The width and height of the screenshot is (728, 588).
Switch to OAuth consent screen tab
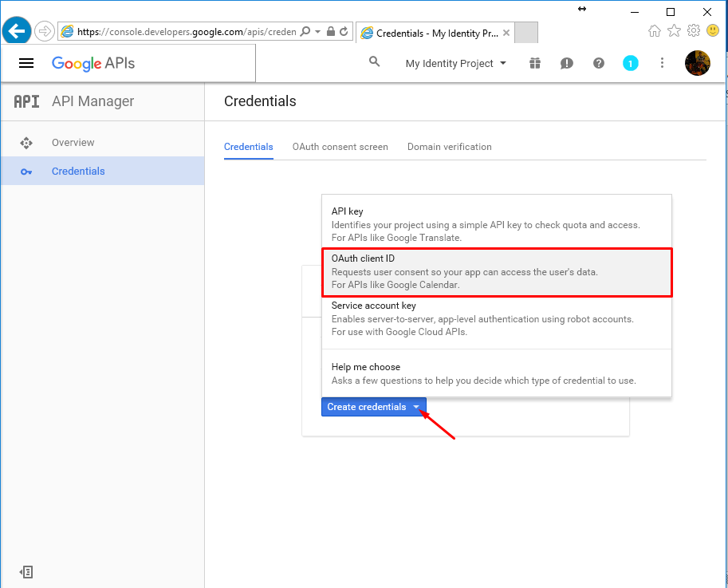pos(340,147)
